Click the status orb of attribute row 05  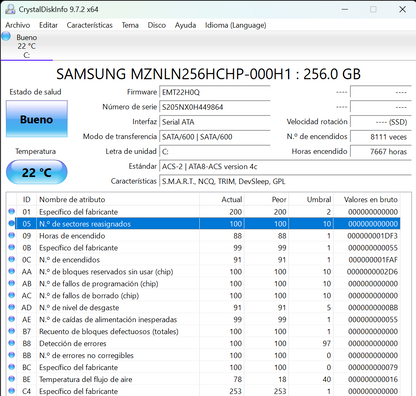click(12, 223)
